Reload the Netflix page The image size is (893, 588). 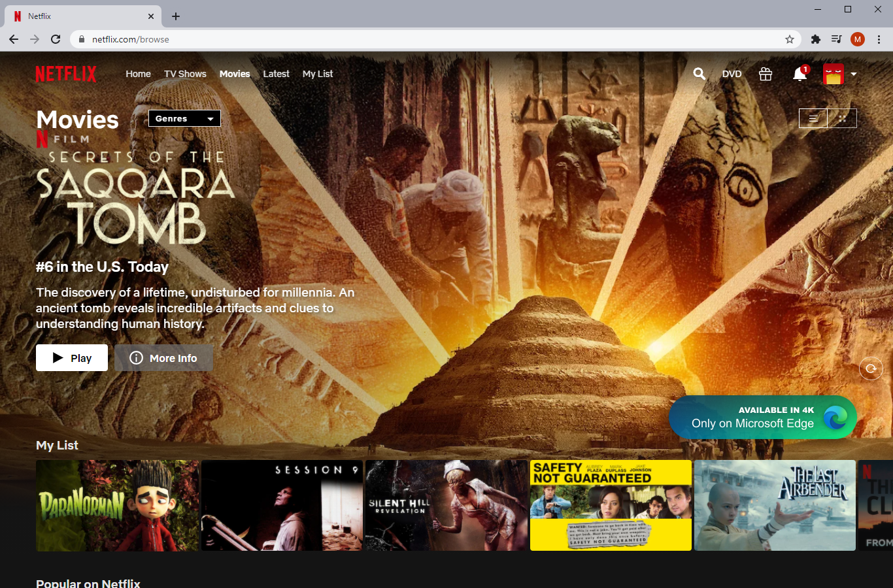(x=56, y=39)
